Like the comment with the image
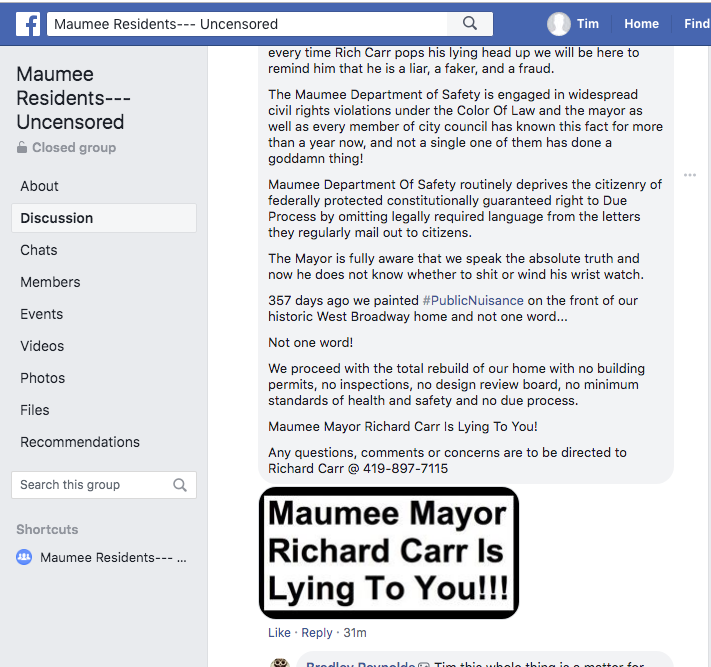 (279, 633)
